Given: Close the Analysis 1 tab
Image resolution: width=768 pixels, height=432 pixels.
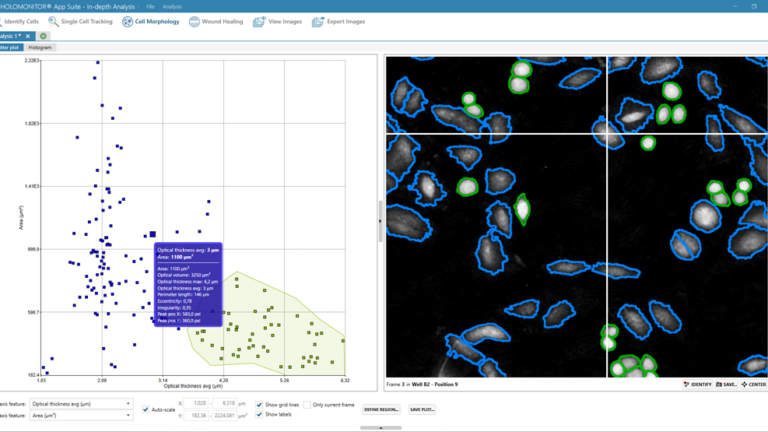Looking at the screenshot, I should coord(28,36).
